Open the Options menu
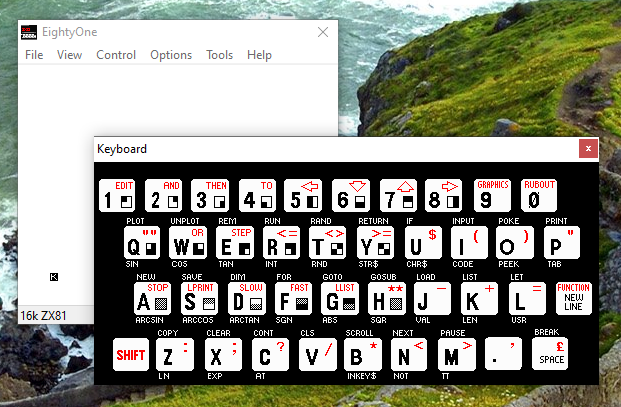The height and width of the screenshot is (407, 621). point(171,55)
